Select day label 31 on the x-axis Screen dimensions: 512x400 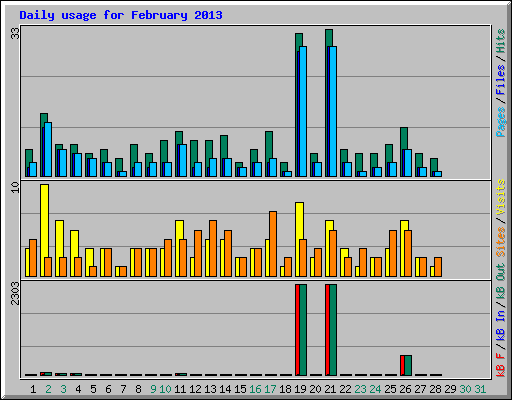[x=480, y=389]
